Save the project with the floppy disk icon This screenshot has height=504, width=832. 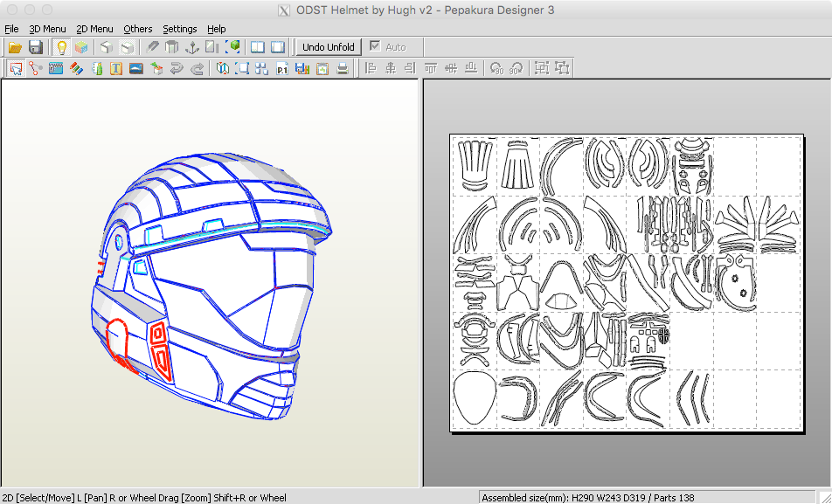[x=36, y=47]
